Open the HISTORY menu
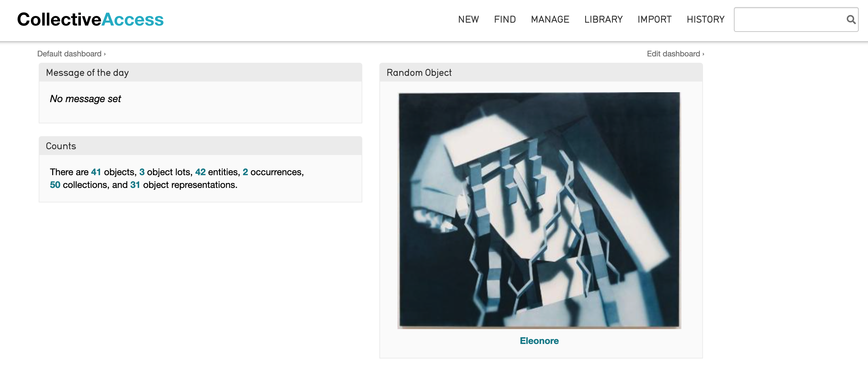The image size is (868, 378). [705, 20]
